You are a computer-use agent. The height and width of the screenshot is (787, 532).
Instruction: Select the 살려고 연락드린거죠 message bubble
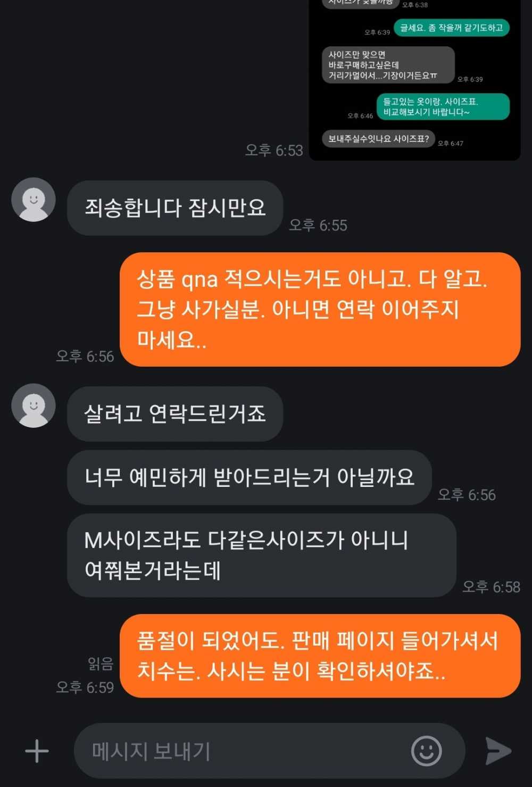175,413
